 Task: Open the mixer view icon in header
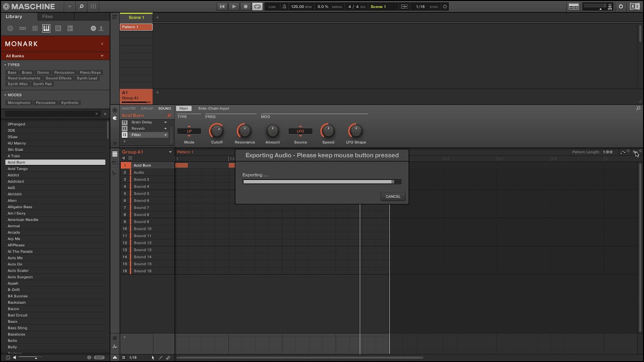click(x=94, y=7)
